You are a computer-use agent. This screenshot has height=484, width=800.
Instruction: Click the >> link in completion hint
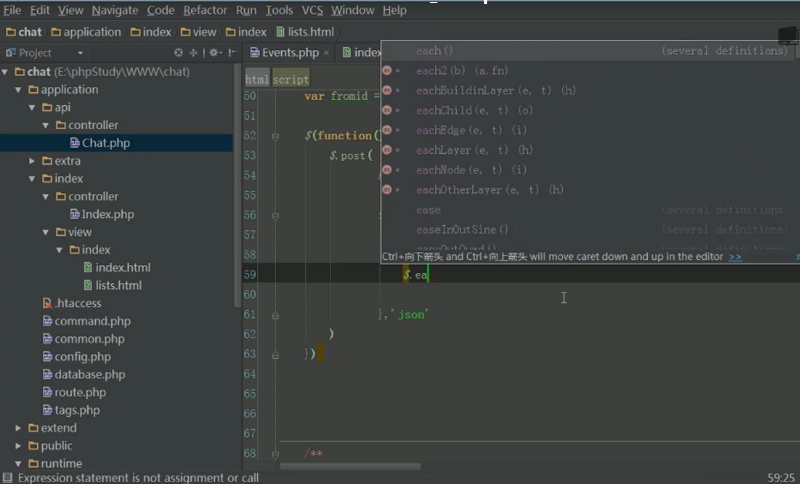735,257
